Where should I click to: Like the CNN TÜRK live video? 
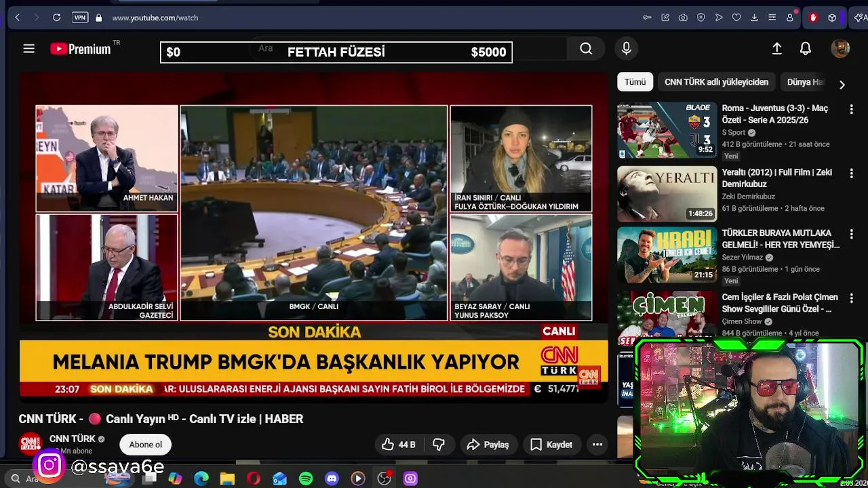coord(399,445)
